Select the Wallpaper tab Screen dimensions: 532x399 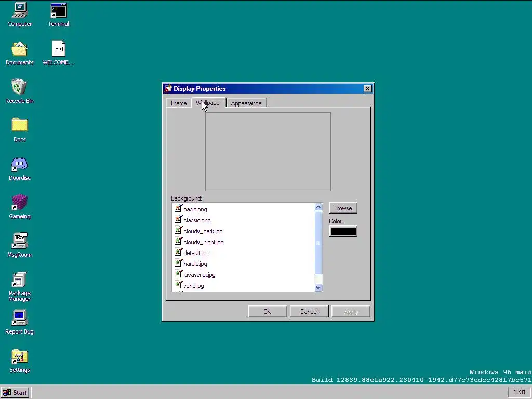point(208,103)
